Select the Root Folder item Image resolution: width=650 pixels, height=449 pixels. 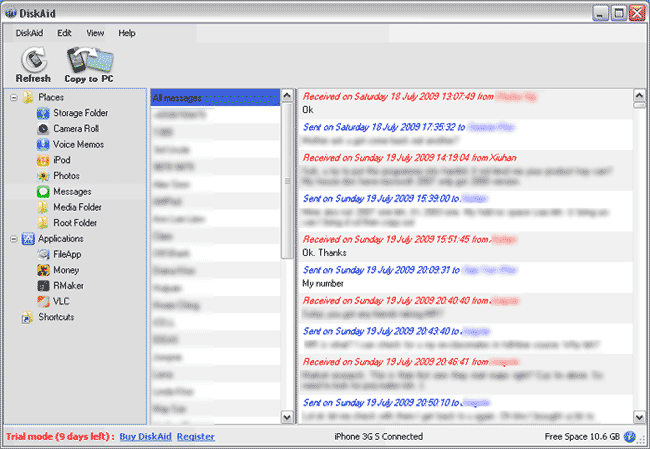(x=75, y=223)
